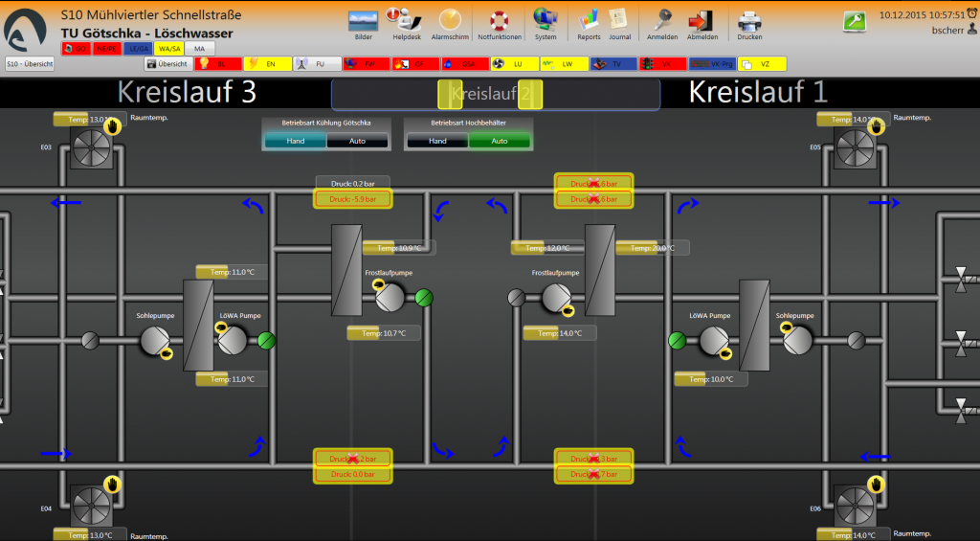Click the E03 fan unit

91,147
